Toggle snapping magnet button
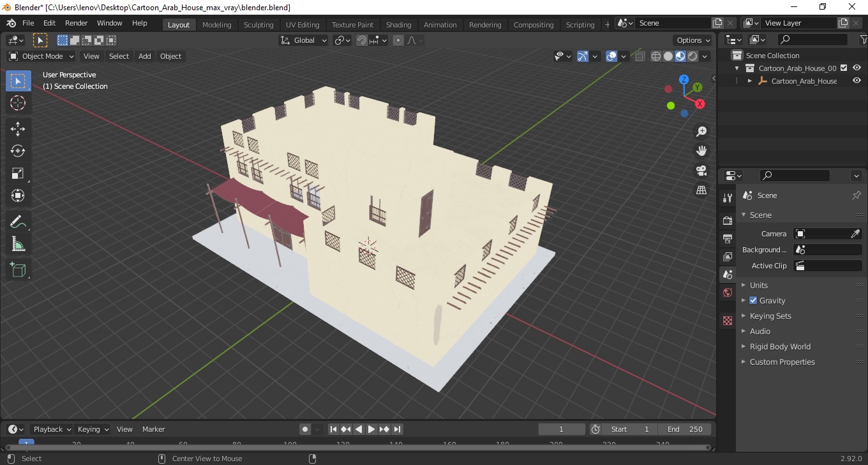This screenshot has width=868, height=465. click(x=362, y=40)
